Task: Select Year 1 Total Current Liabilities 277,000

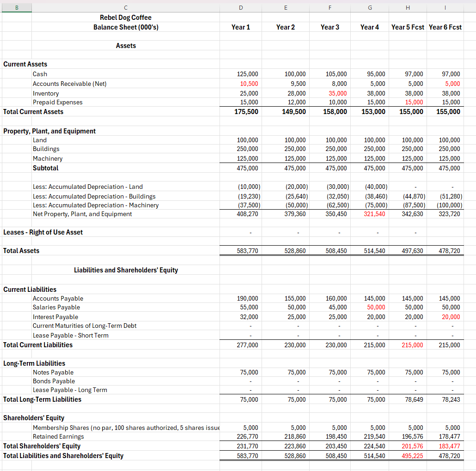Action: click(247, 345)
